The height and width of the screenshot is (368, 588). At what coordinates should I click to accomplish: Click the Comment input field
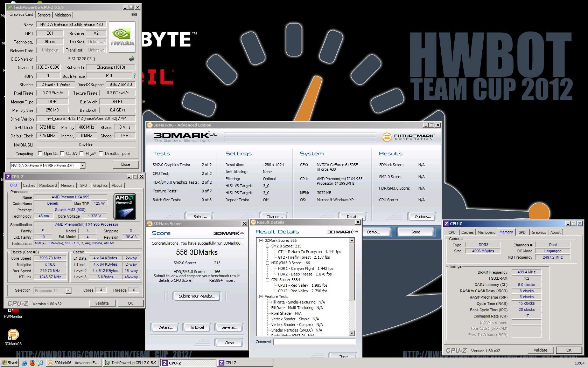pos(314,342)
